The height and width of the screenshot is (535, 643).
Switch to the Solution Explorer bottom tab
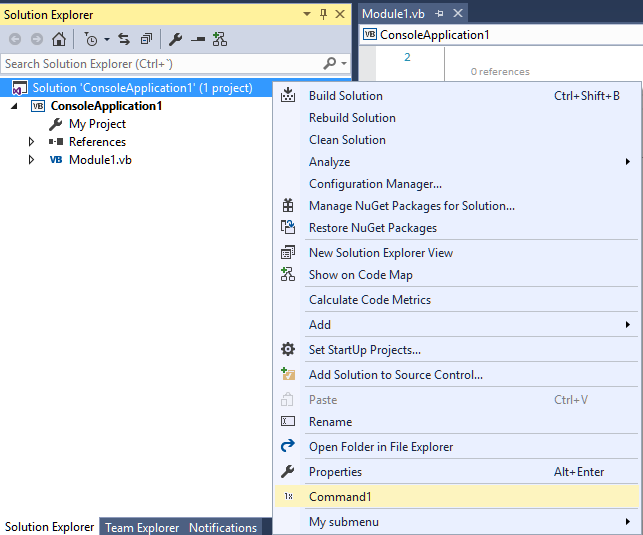point(49,527)
